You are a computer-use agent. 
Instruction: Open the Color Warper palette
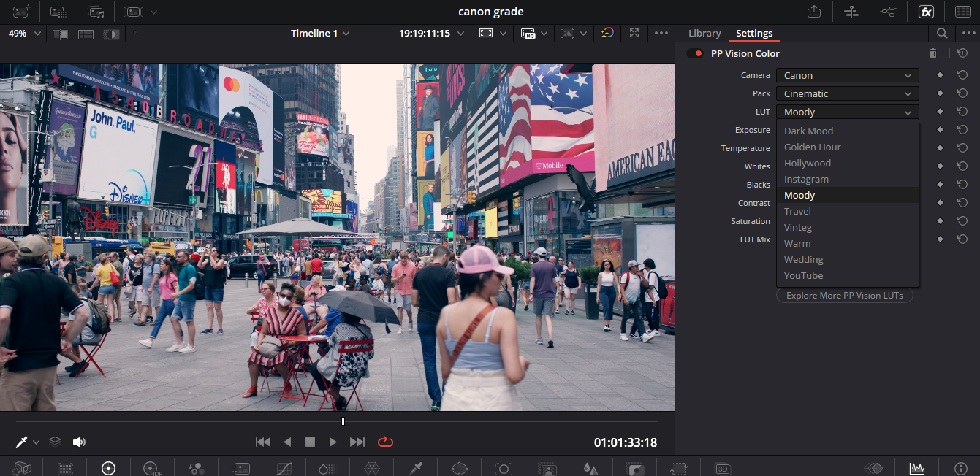[372, 469]
